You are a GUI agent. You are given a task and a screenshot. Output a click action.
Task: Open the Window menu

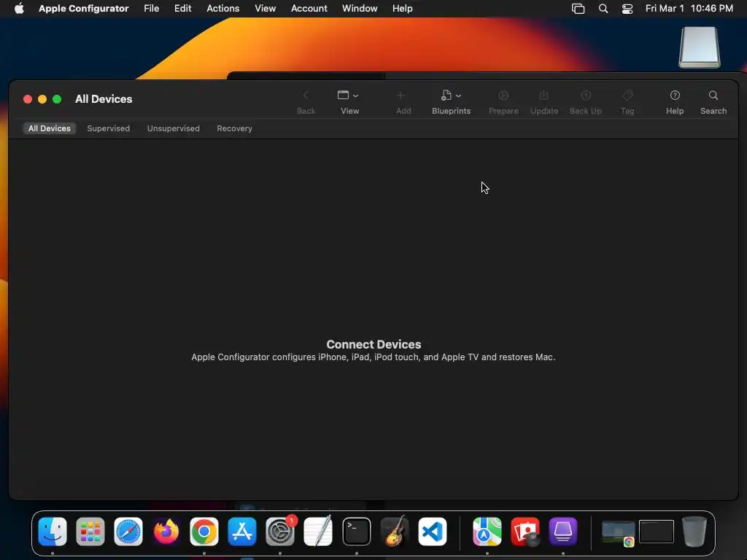pyautogui.click(x=360, y=9)
